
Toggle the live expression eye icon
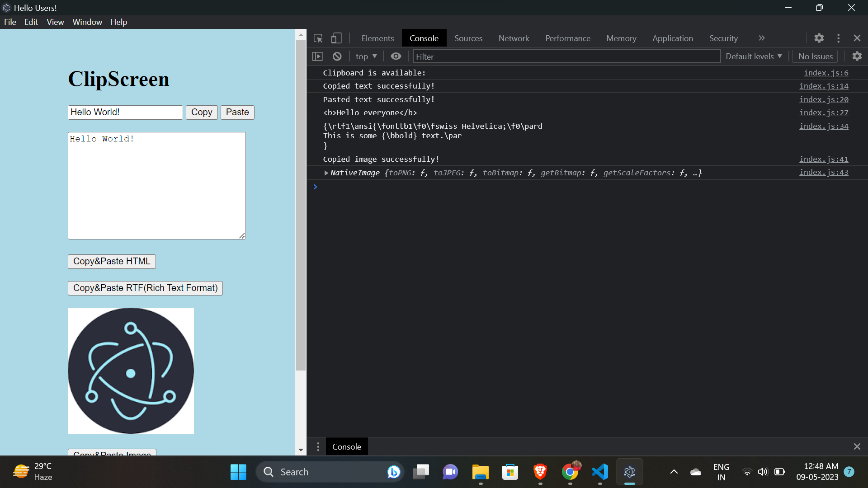396,56
